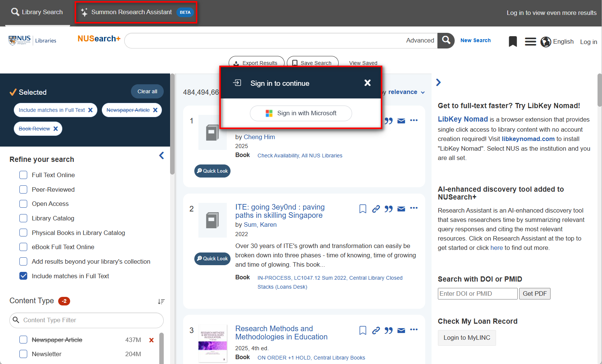Check Library Catalog filter

(23, 218)
